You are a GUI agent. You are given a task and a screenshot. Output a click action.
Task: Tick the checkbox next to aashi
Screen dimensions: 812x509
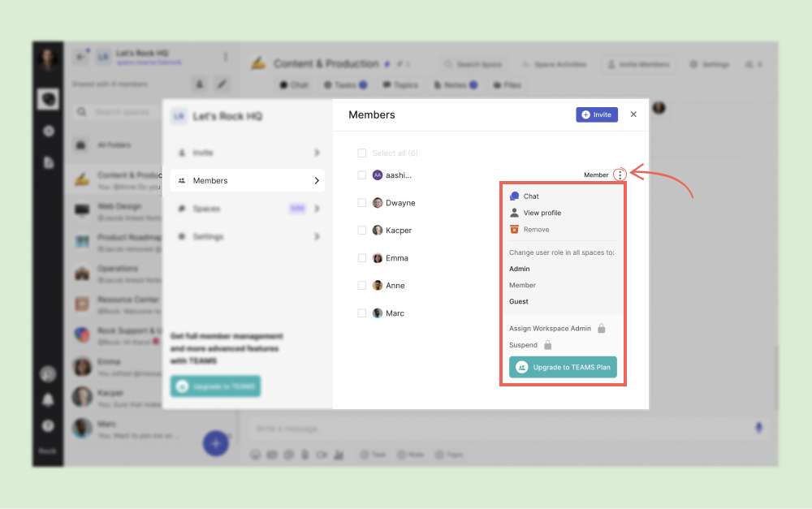click(x=362, y=175)
